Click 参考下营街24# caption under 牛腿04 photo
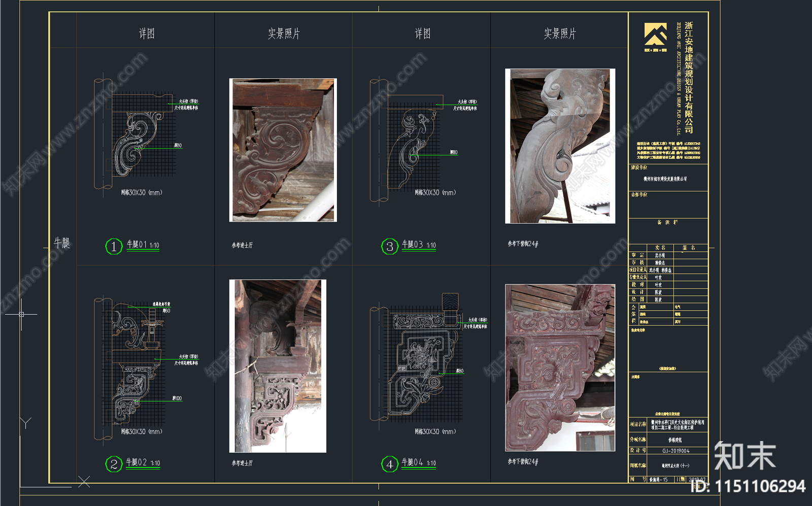Viewport: 812px width, 506px height. 523,461
